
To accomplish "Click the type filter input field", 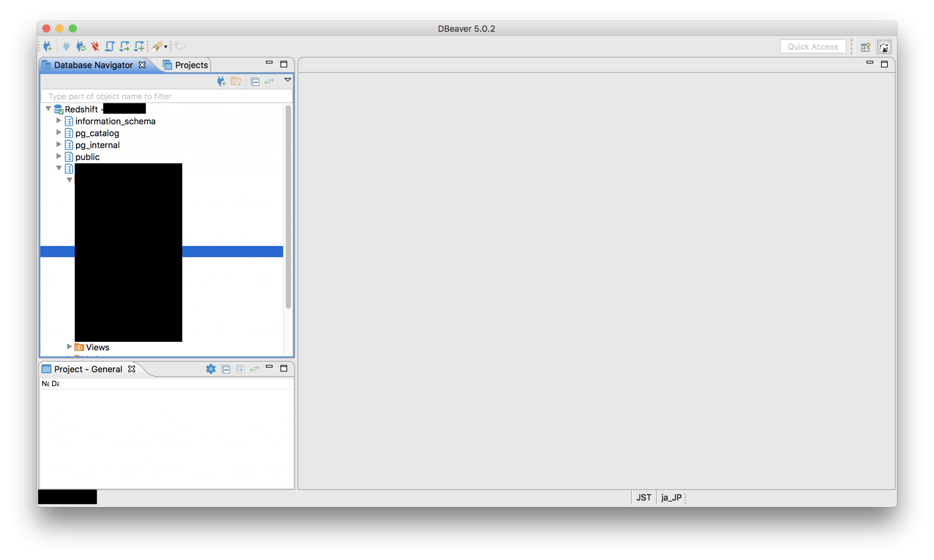I will tap(166, 95).
